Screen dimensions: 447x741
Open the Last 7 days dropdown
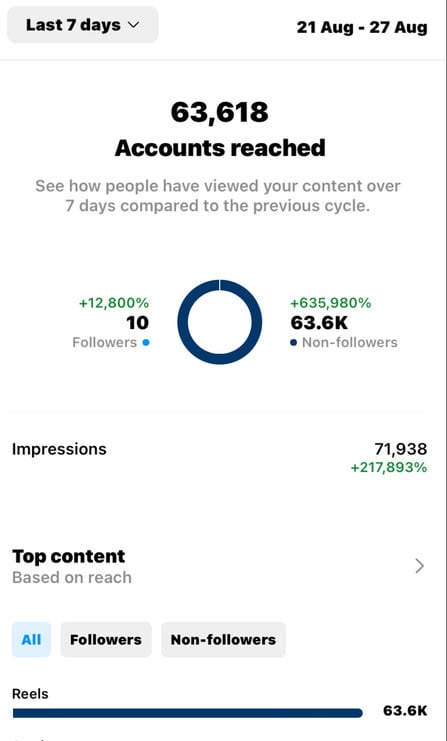83,25
